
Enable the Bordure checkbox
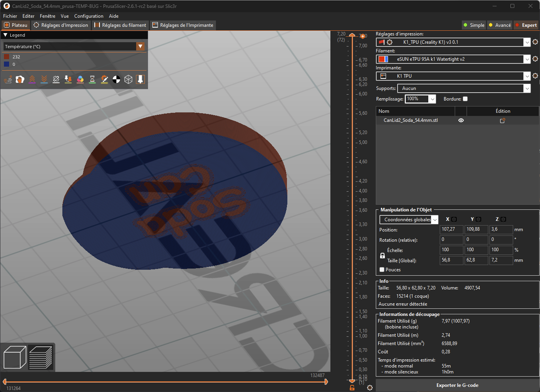coord(465,99)
